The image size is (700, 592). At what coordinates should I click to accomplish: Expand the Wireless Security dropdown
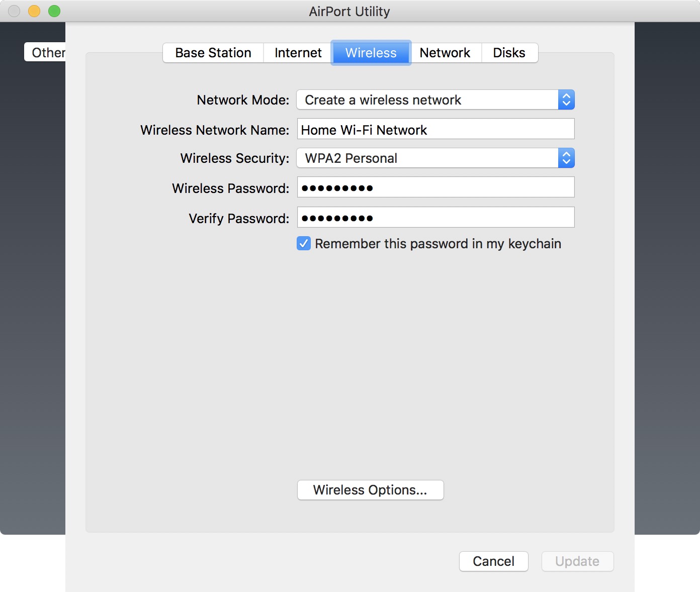click(435, 158)
